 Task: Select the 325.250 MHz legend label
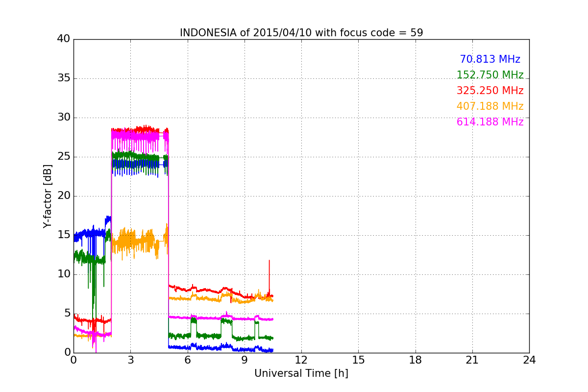click(490, 91)
